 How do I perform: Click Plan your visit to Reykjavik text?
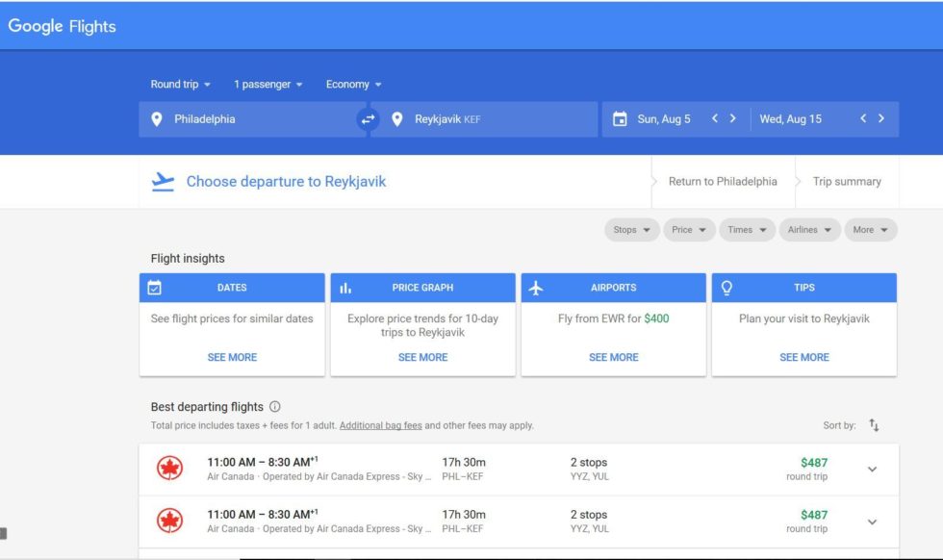804,318
